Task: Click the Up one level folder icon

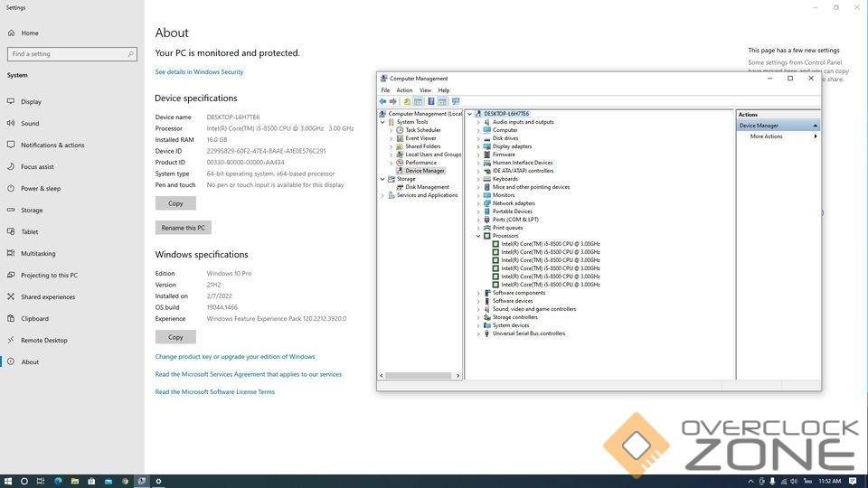Action: coord(407,102)
